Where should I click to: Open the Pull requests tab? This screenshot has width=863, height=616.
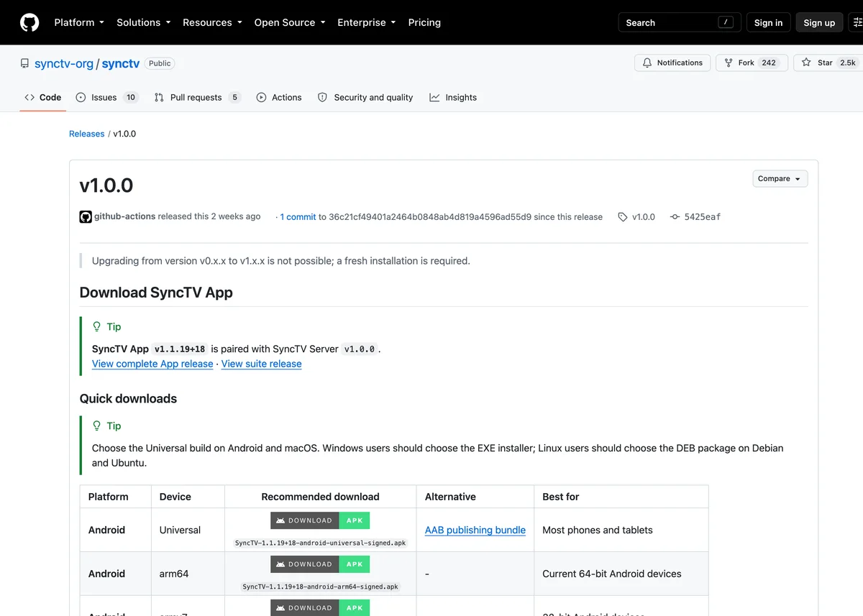(197, 97)
